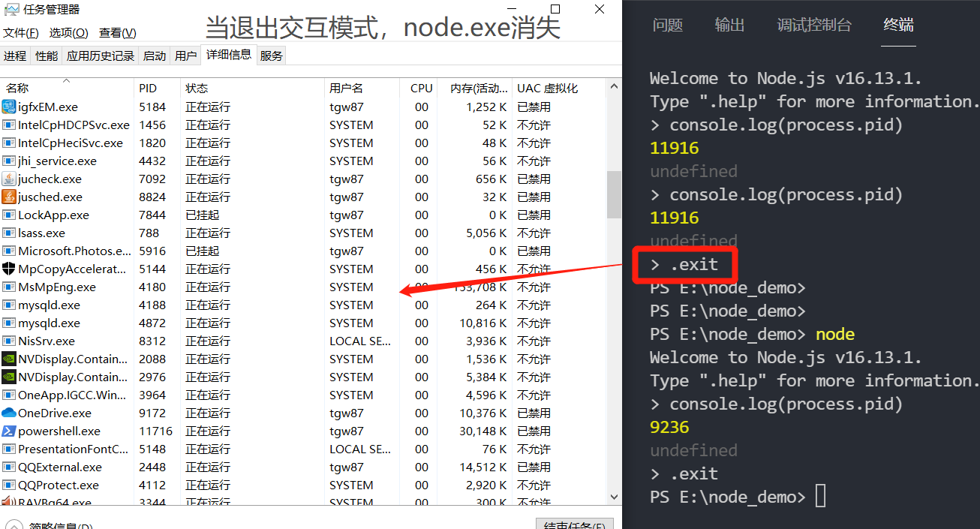Sort by the PID column header
Viewport: 980px width, 529px height.
[x=158, y=88]
